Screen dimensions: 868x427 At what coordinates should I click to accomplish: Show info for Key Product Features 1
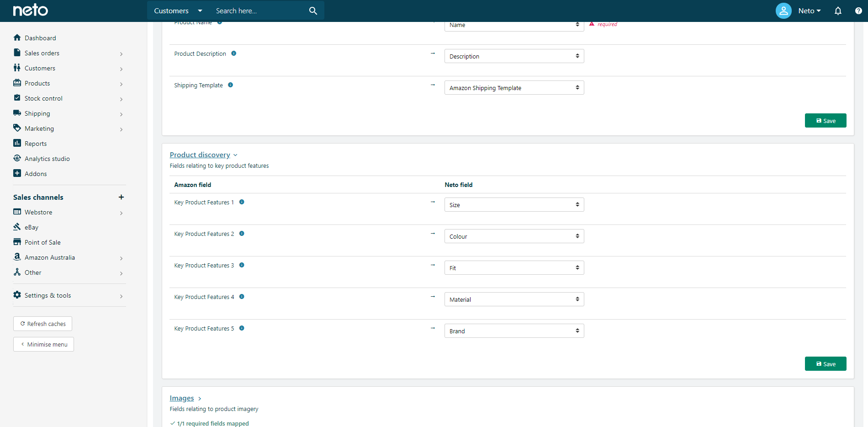(x=242, y=202)
